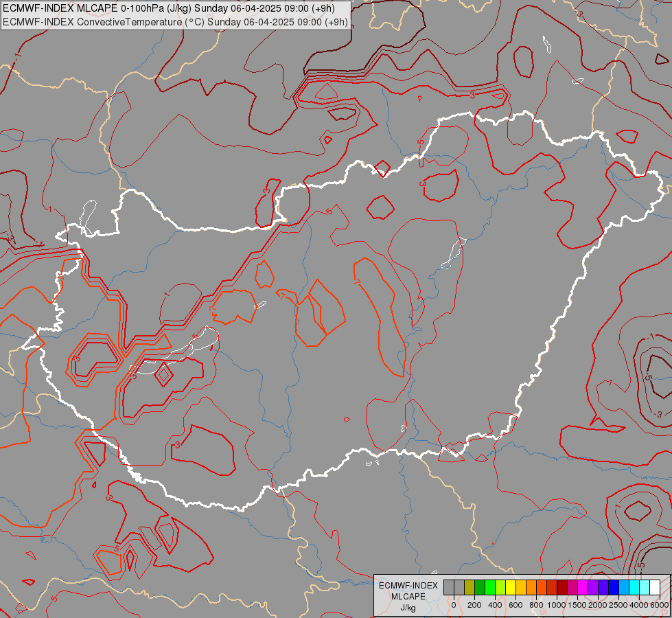Click the 1500 value on legend scale
The width and height of the screenshot is (672, 618).
(x=577, y=605)
